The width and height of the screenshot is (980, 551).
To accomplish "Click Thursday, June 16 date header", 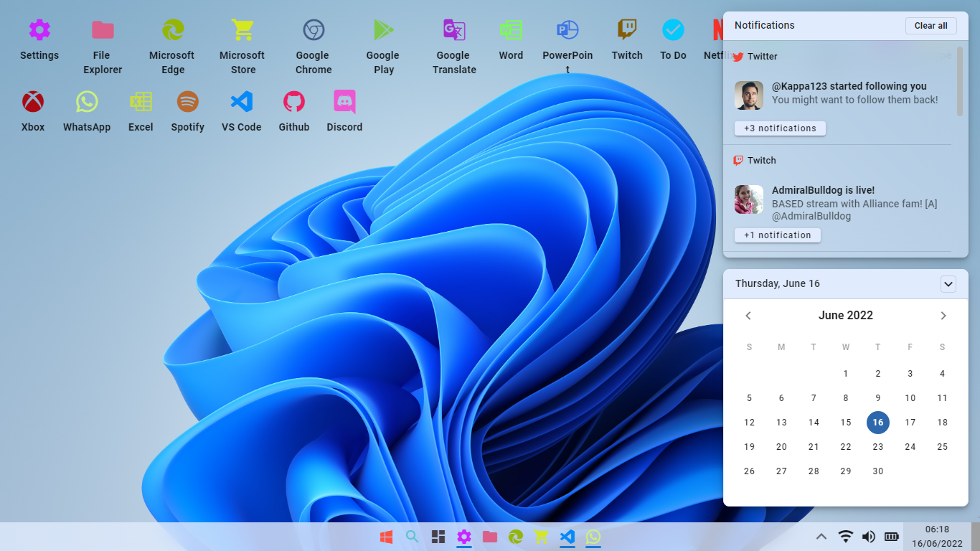I will (778, 284).
